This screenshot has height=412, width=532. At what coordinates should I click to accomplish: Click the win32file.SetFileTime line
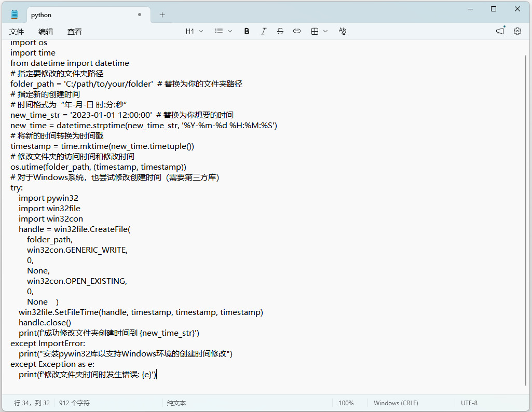(x=141, y=312)
